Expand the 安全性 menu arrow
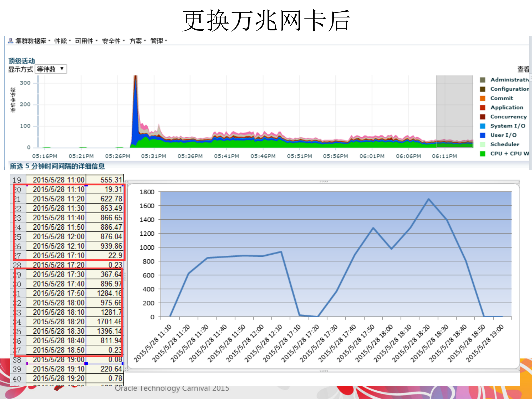Image resolution: width=532 pixels, height=399 pixels. pos(124,41)
